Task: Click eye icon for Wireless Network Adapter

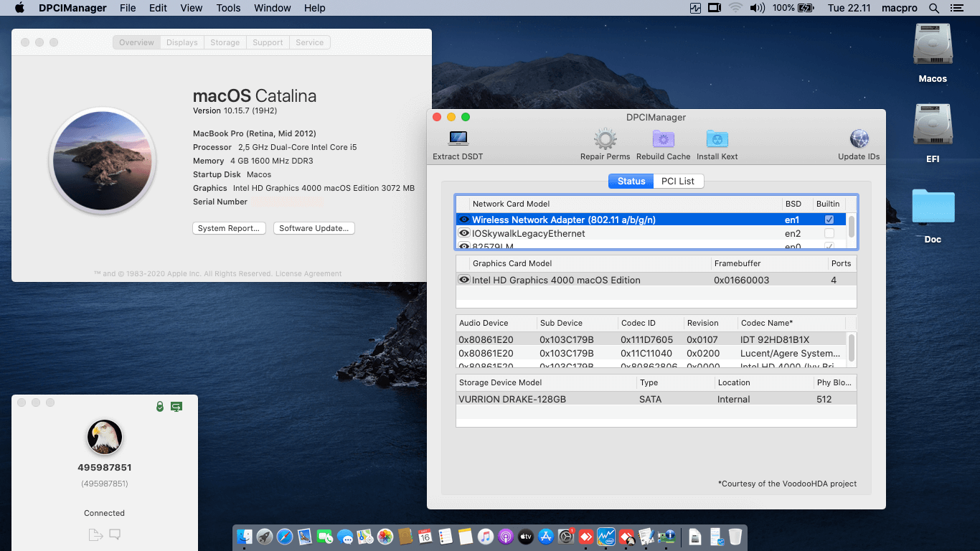Action: click(464, 220)
